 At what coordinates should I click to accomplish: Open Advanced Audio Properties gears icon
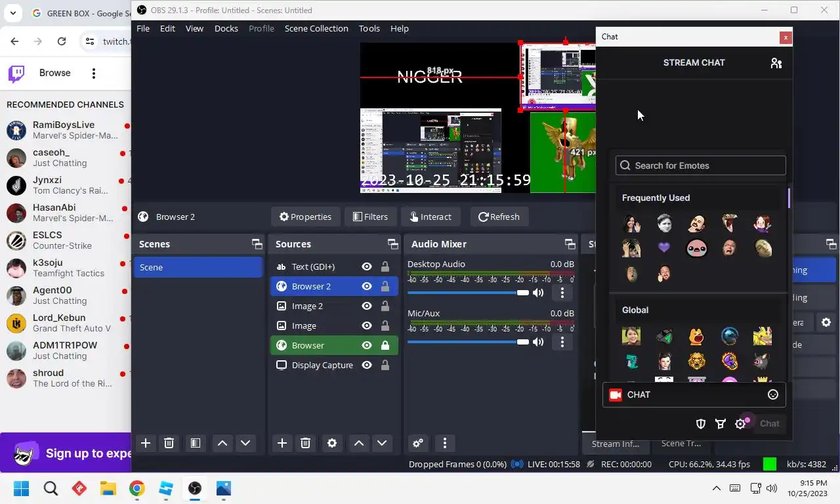pos(418,443)
